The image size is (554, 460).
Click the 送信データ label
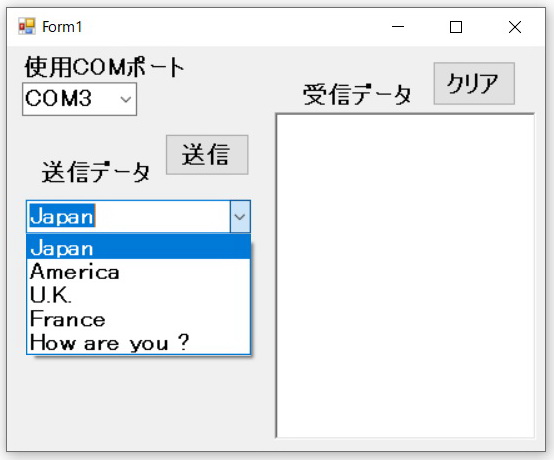click(96, 172)
